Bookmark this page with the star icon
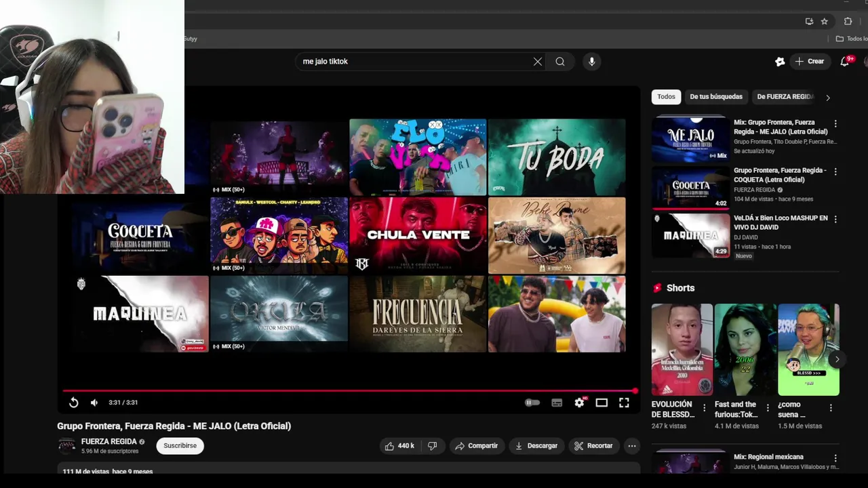This screenshot has height=488, width=868. [825, 22]
